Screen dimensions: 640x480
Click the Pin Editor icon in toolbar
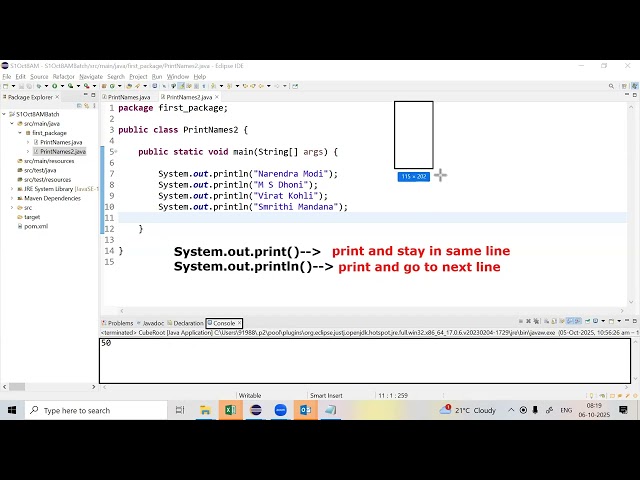click(295, 86)
